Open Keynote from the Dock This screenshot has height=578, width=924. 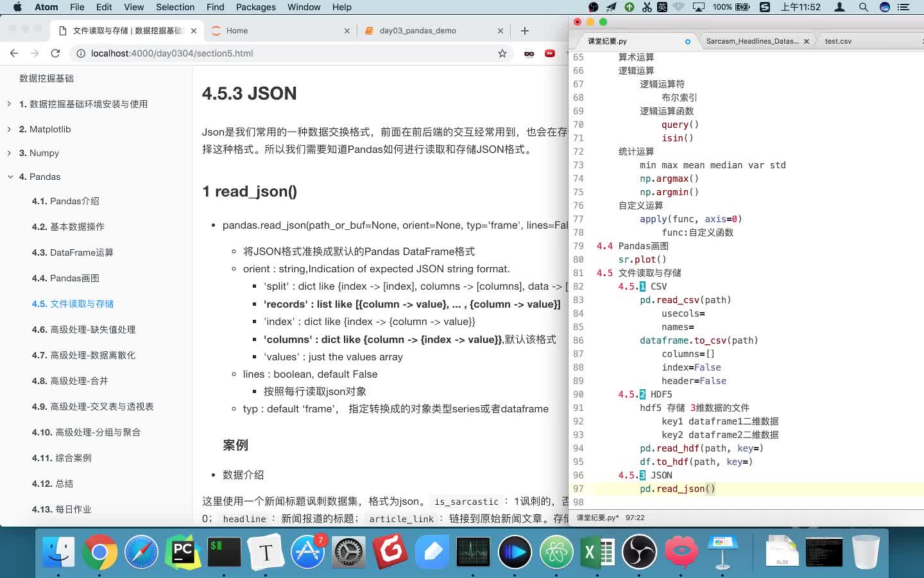pyautogui.click(x=723, y=551)
